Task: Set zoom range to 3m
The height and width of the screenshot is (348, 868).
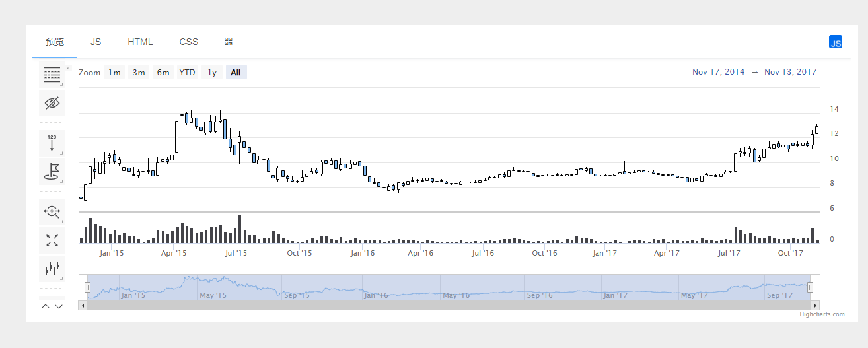Action: [x=139, y=72]
